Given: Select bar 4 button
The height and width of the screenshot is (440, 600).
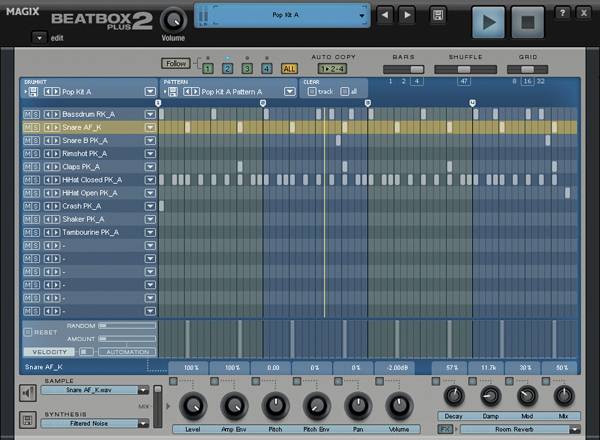Looking at the screenshot, I should coord(267,68).
